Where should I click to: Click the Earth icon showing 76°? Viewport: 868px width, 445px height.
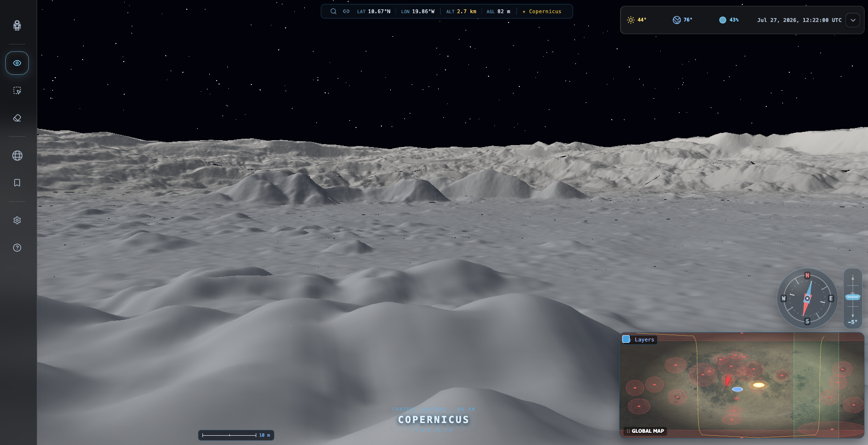tap(677, 20)
